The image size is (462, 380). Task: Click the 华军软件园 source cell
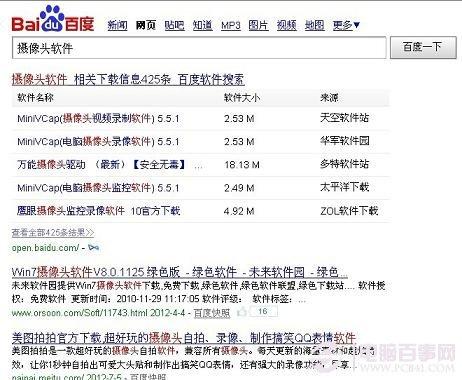pos(345,141)
